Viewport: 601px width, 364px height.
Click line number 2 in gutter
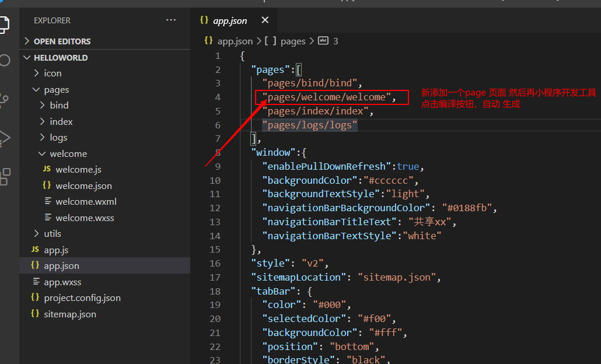point(218,70)
